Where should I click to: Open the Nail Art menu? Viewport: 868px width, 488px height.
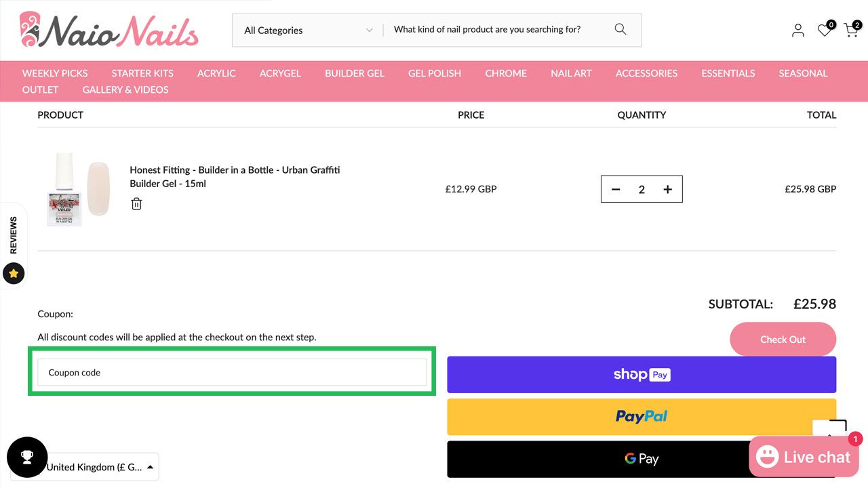click(571, 73)
